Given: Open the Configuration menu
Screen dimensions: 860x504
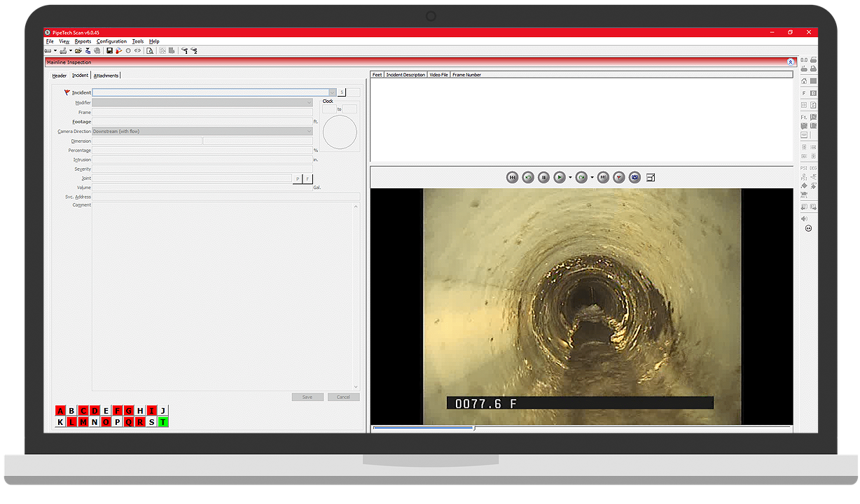Looking at the screenshot, I should 112,41.
